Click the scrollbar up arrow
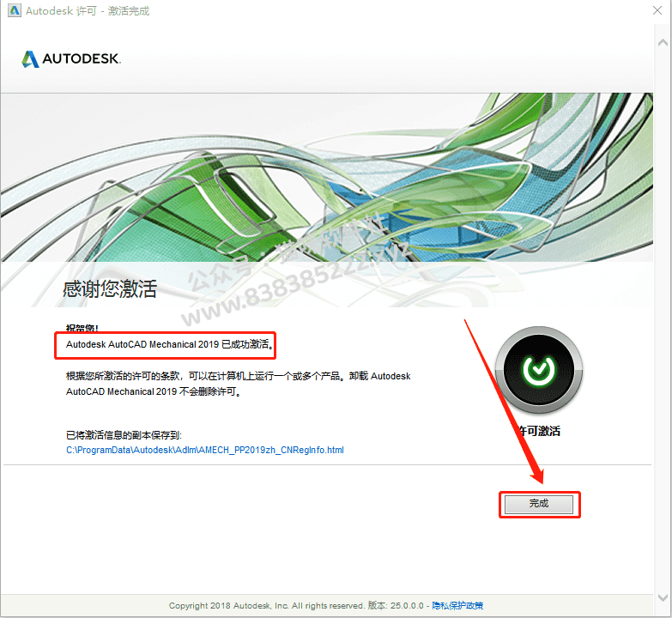 [663, 42]
